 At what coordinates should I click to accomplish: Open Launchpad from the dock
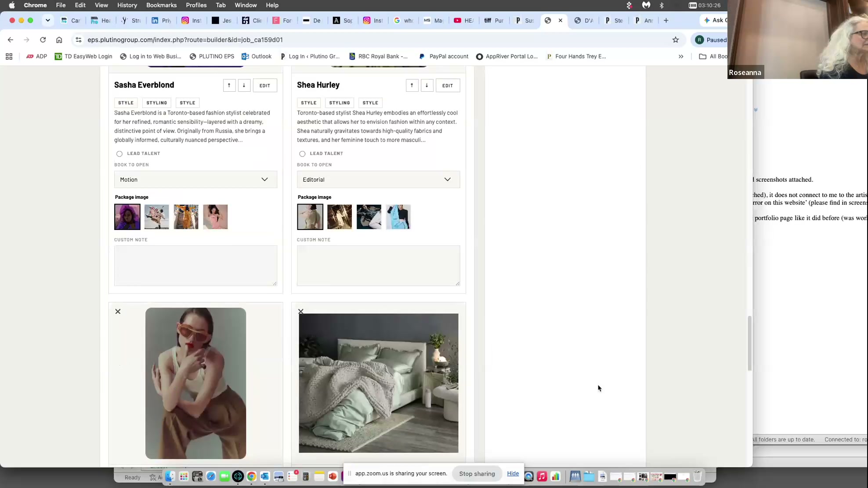pos(184,476)
